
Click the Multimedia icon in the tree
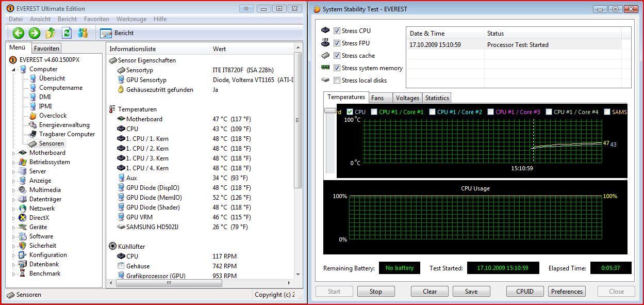[x=23, y=190]
